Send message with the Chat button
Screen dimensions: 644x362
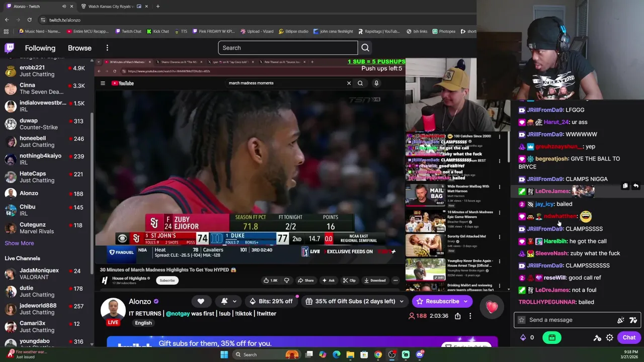(629, 338)
